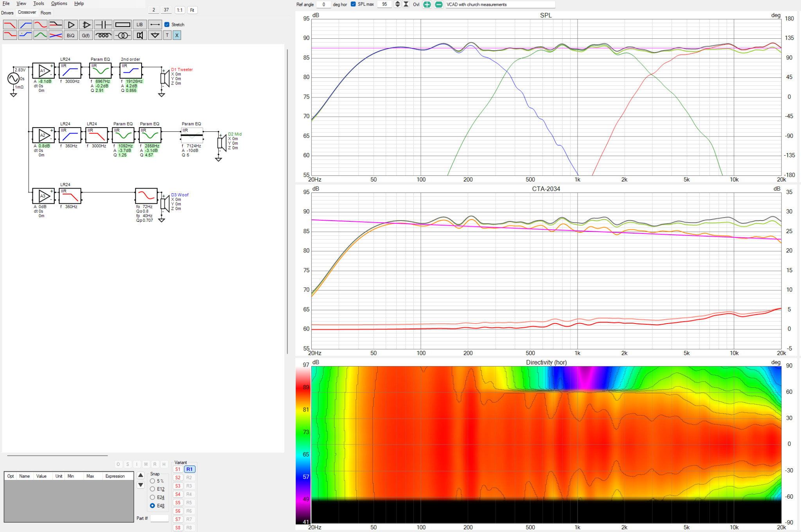This screenshot has height=532, width=801.
Task: Select variant S4 button
Action: 178,494
